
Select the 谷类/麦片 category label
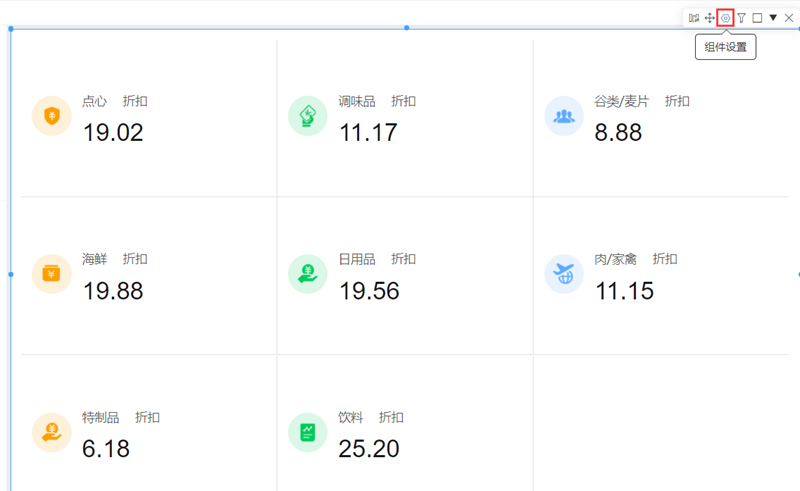click(x=621, y=101)
